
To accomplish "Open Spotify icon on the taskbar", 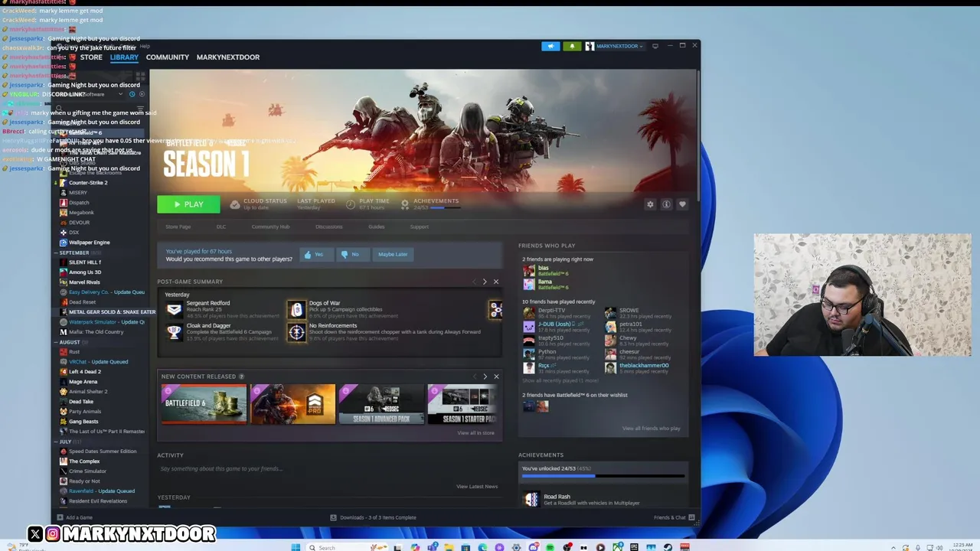I will pos(550,547).
